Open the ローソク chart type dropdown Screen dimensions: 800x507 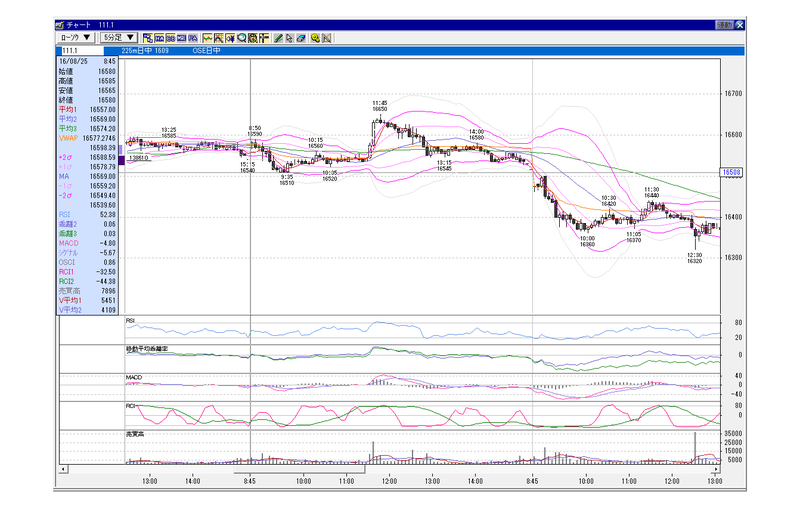pyautogui.click(x=76, y=38)
